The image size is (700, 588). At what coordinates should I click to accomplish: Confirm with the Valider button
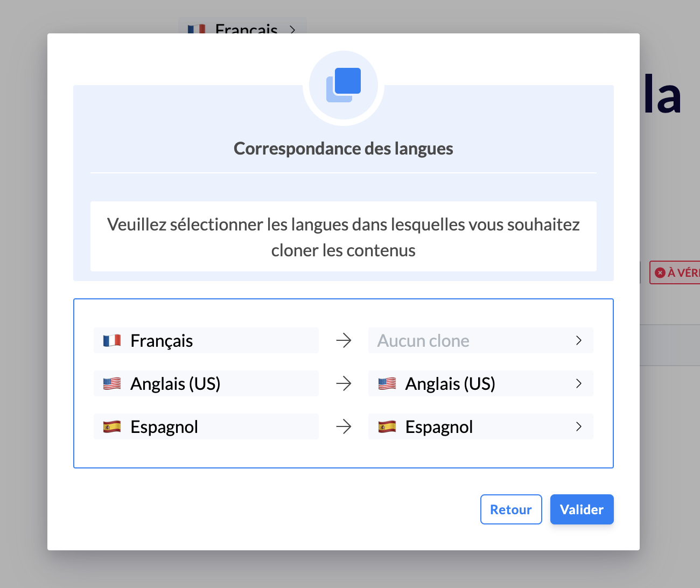tap(582, 509)
